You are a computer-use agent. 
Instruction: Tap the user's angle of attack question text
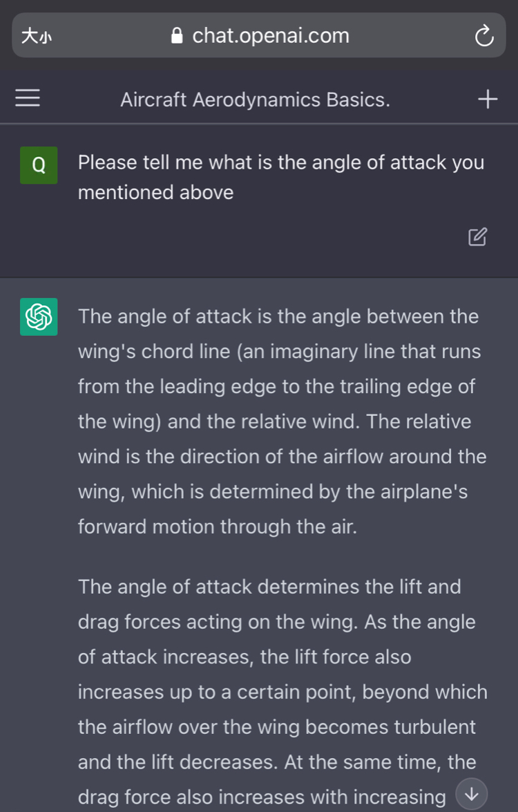pos(281,177)
